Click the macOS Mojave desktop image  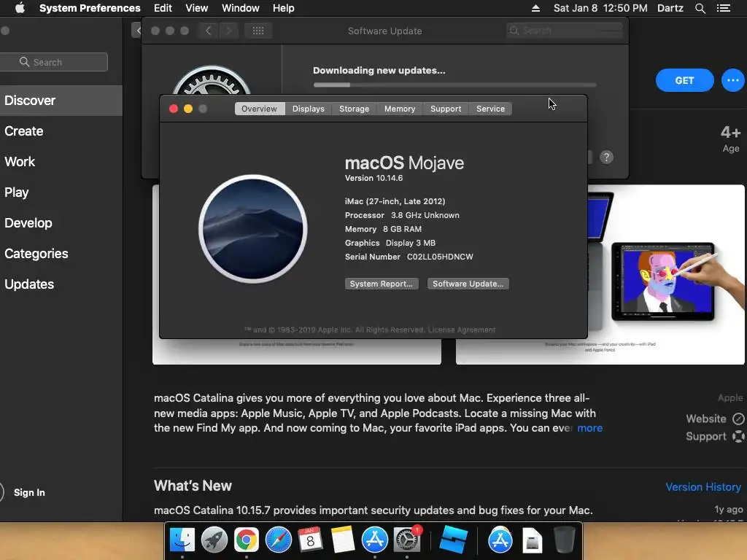pos(253,229)
